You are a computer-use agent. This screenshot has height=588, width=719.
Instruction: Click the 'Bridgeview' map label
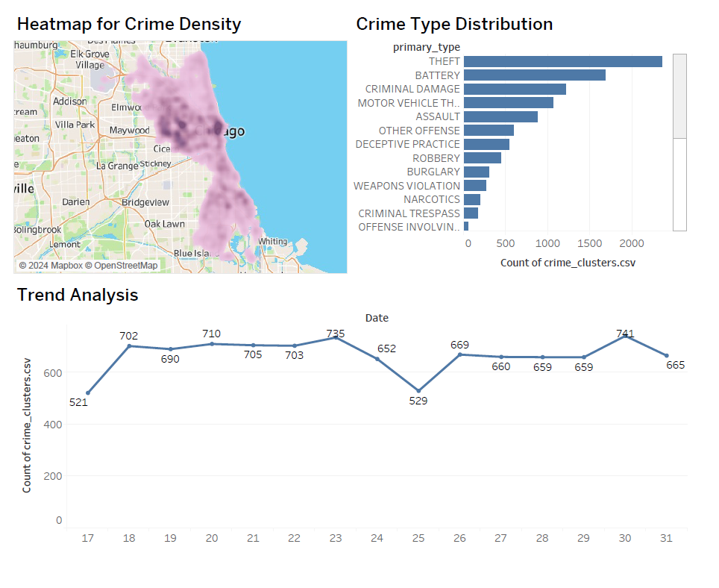point(145,202)
